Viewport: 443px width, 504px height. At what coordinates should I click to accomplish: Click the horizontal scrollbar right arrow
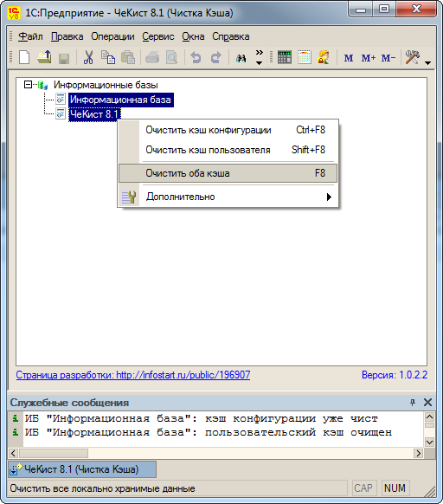tap(418, 453)
